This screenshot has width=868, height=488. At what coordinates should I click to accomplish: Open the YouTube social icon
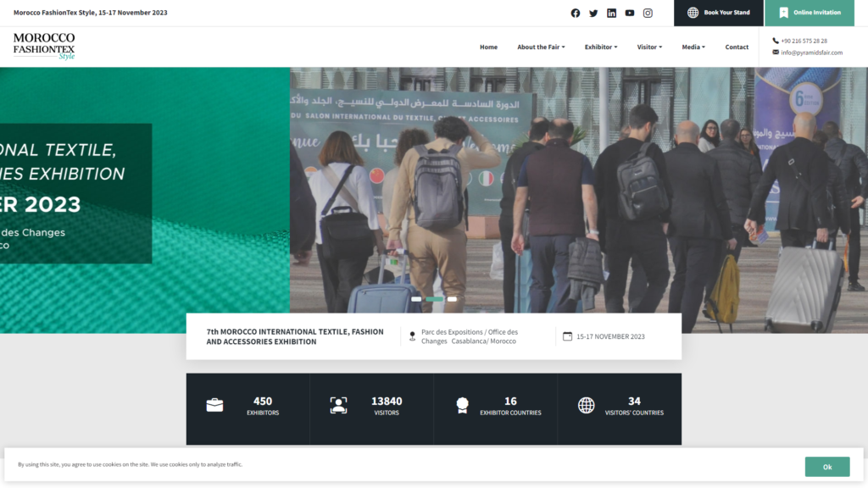(x=630, y=13)
